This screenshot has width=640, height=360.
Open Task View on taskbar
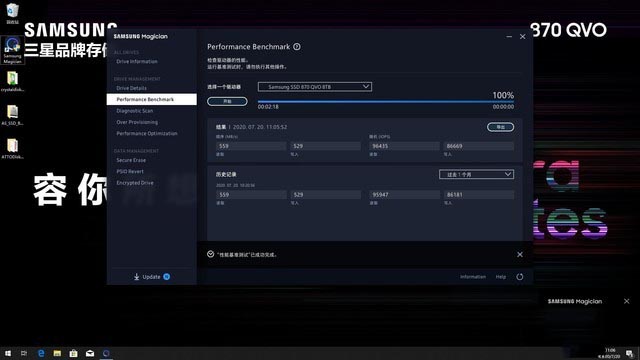pos(24,353)
